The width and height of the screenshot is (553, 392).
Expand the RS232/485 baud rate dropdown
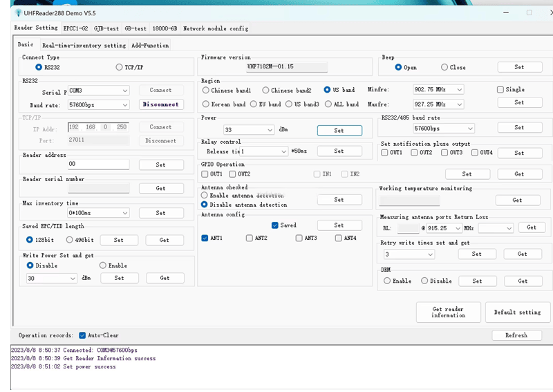(x=443, y=129)
